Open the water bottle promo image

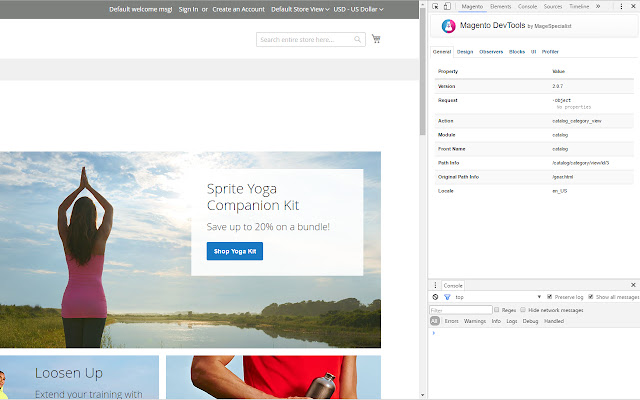point(273,377)
